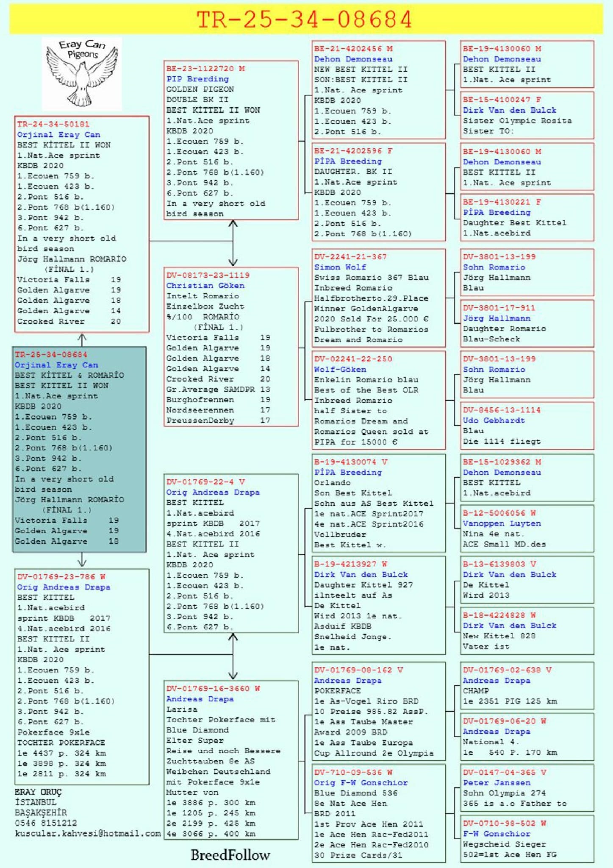Click the DOUBLE BK II line
The height and width of the screenshot is (868, 613).
pyautogui.click(x=197, y=100)
